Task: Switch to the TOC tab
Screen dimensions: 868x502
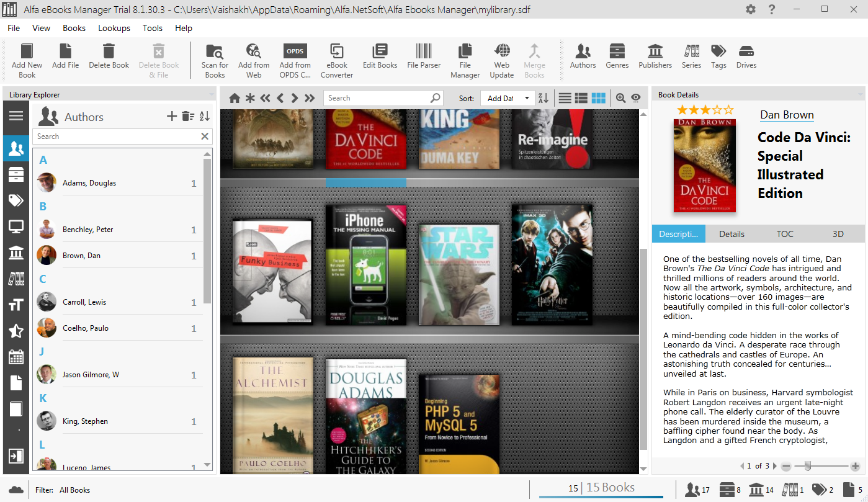Action: pos(785,234)
